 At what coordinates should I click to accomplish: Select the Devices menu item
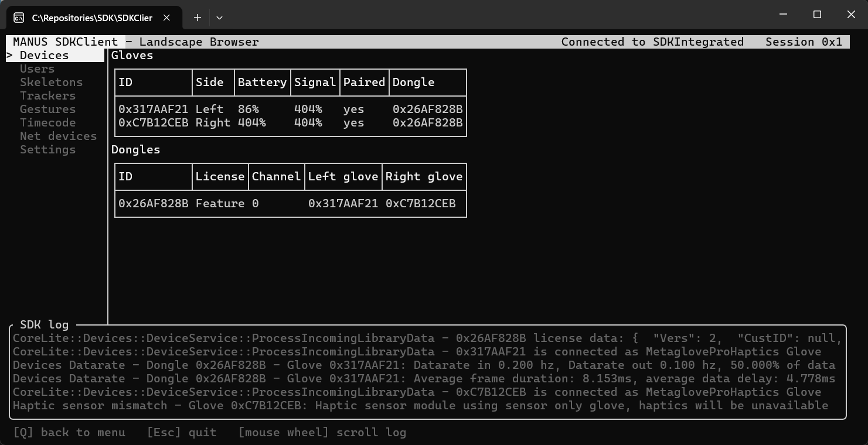(x=44, y=55)
